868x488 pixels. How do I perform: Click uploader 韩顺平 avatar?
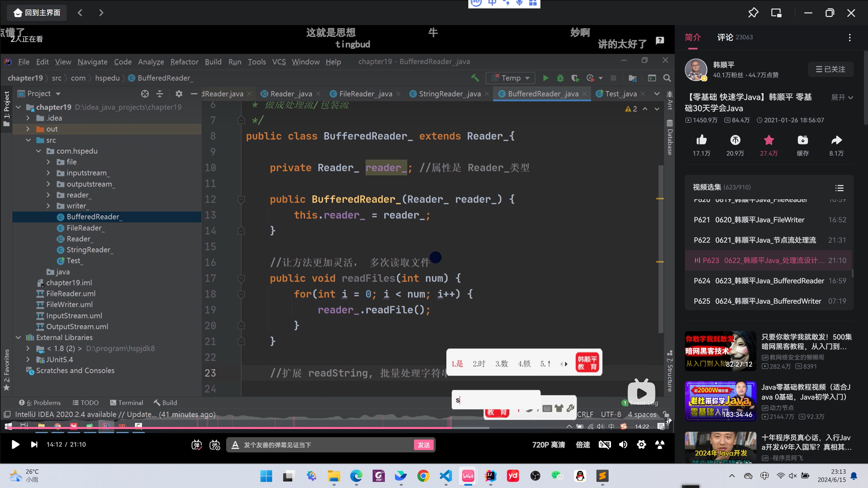pyautogui.click(x=696, y=69)
